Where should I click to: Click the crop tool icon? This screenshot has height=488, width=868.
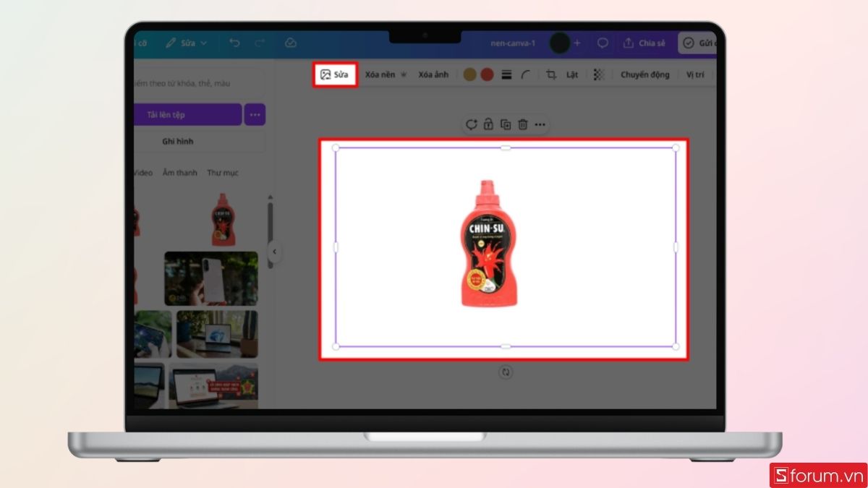click(551, 74)
